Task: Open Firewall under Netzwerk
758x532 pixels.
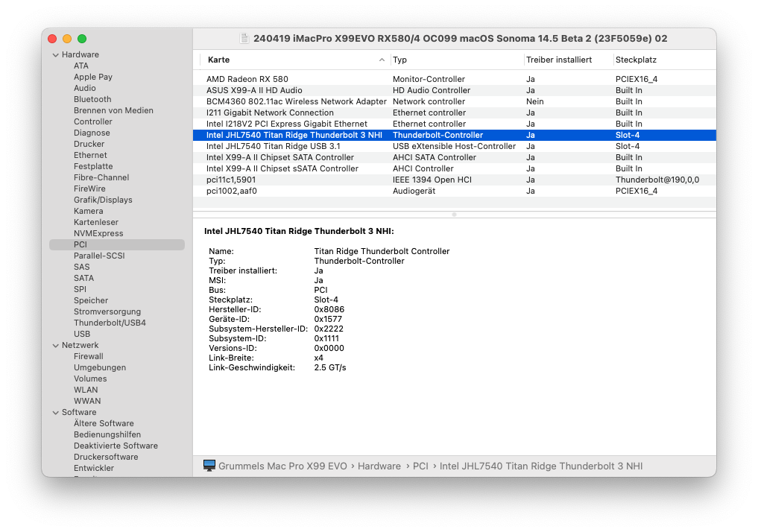Action: [89, 356]
